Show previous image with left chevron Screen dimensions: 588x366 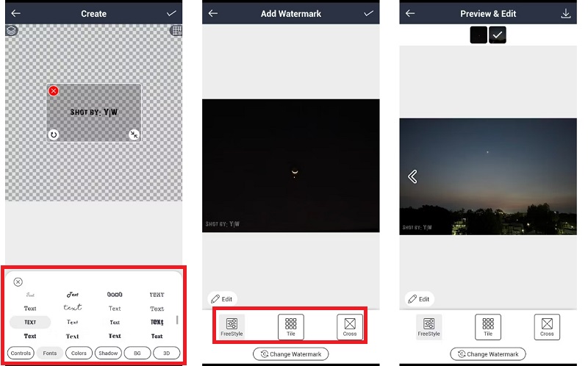(x=412, y=176)
